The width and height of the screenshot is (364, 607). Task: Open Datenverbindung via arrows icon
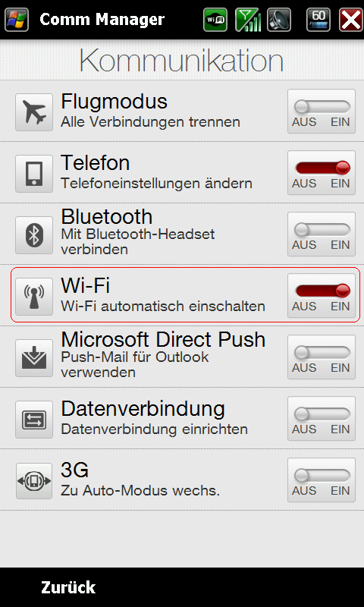(x=34, y=420)
